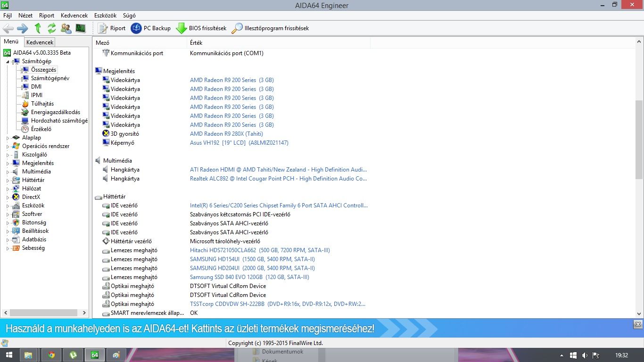Screen dimensions: 644x362
Task: Click the Eszközök tree item icon
Action: point(16,206)
